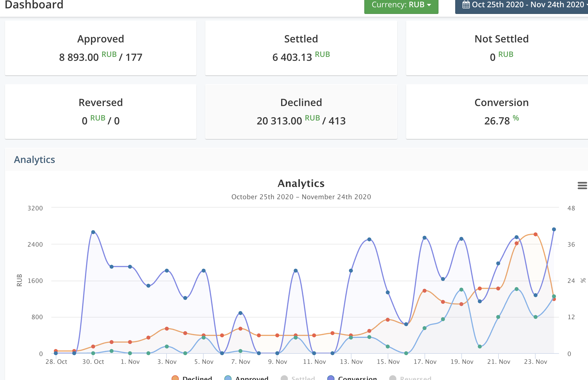Open the chart hamburger menu icon

[x=582, y=186]
